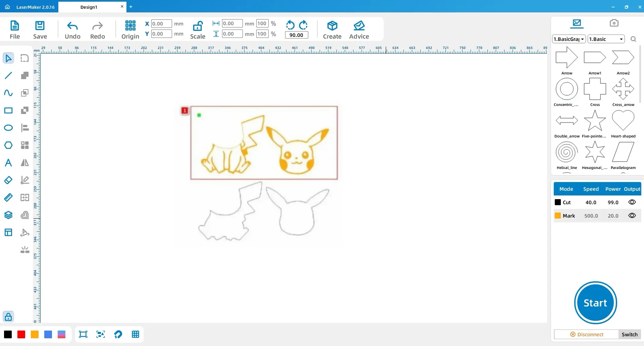Click the Save button
This screenshot has height=346, width=644.
[40, 30]
